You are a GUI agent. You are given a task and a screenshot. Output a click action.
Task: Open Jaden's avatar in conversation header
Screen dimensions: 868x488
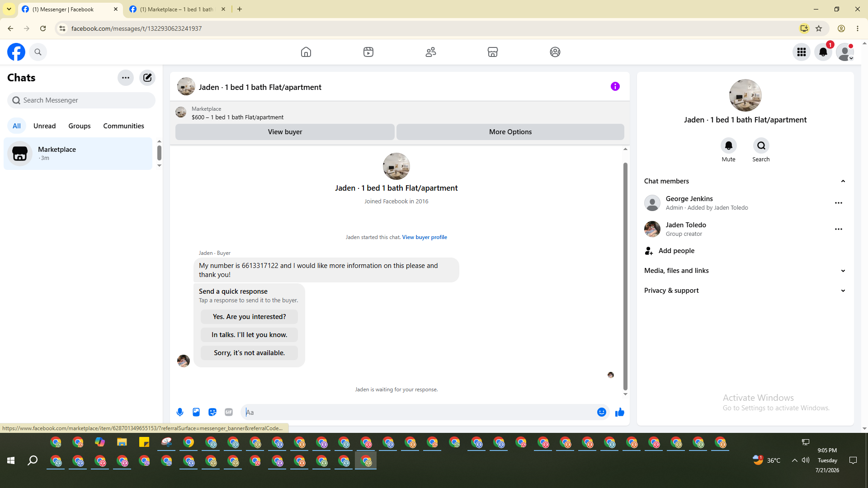click(186, 86)
